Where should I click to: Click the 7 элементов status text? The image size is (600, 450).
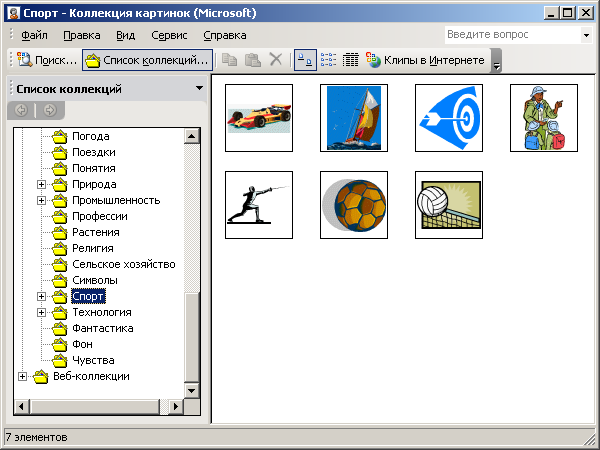(x=36, y=437)
